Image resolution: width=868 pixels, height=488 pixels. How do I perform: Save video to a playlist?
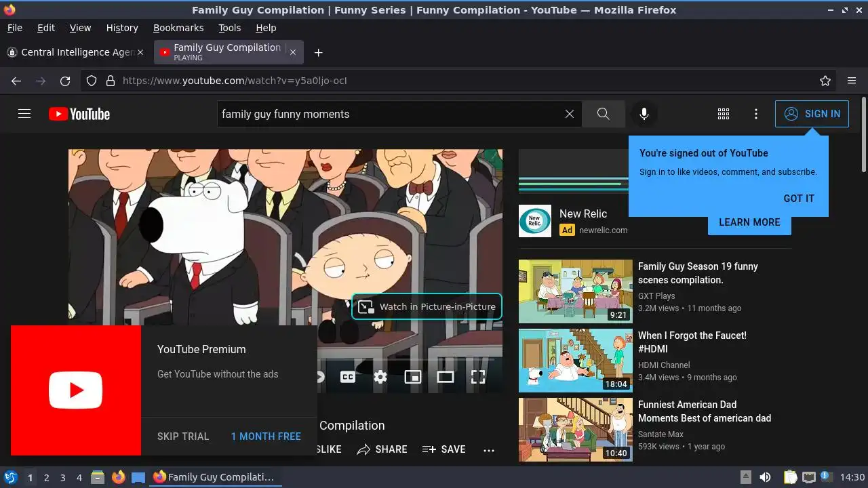444,449
